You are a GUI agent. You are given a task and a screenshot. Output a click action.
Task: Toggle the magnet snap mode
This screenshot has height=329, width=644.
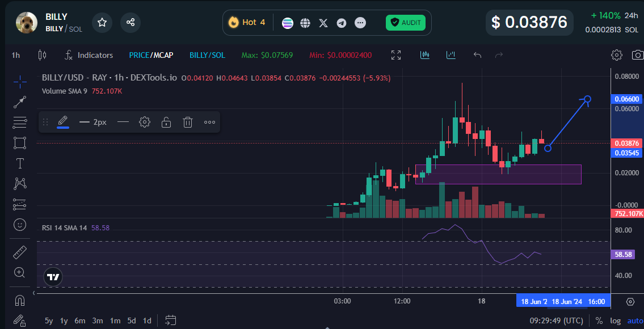click(x=20, y=300)
